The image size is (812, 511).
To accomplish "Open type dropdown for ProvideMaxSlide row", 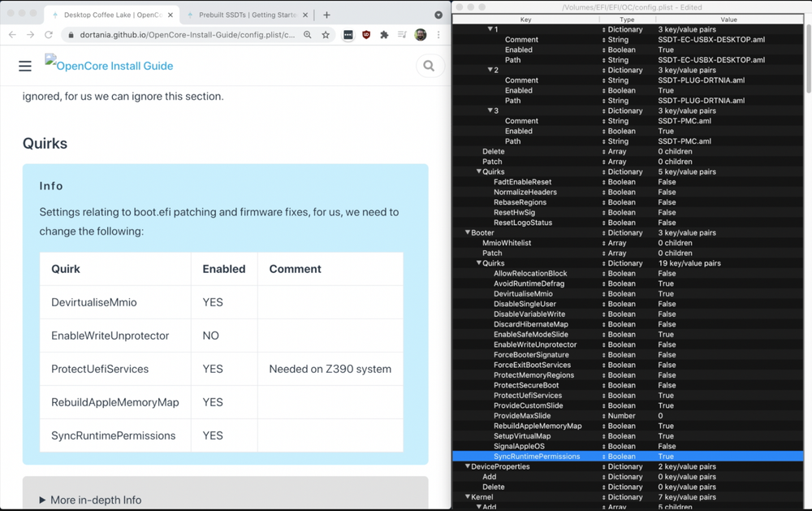I will [603, 416].
